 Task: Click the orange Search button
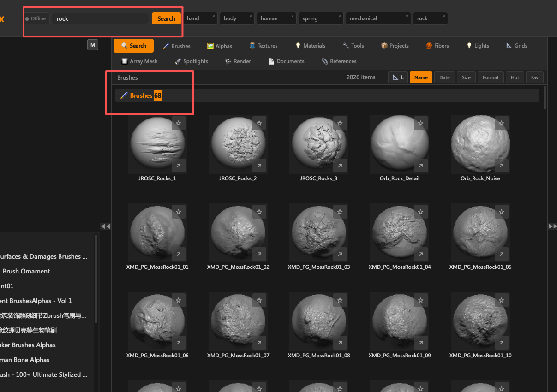pos(166,18)
